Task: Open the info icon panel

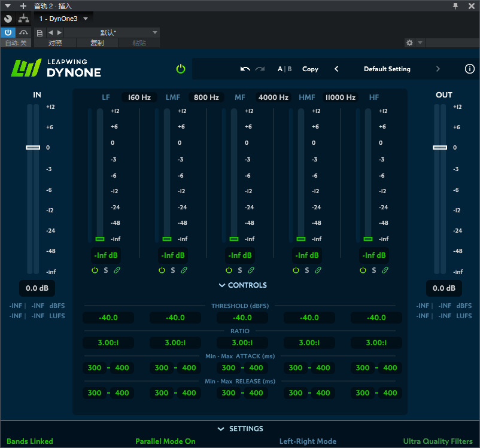Action: (469, 69)
